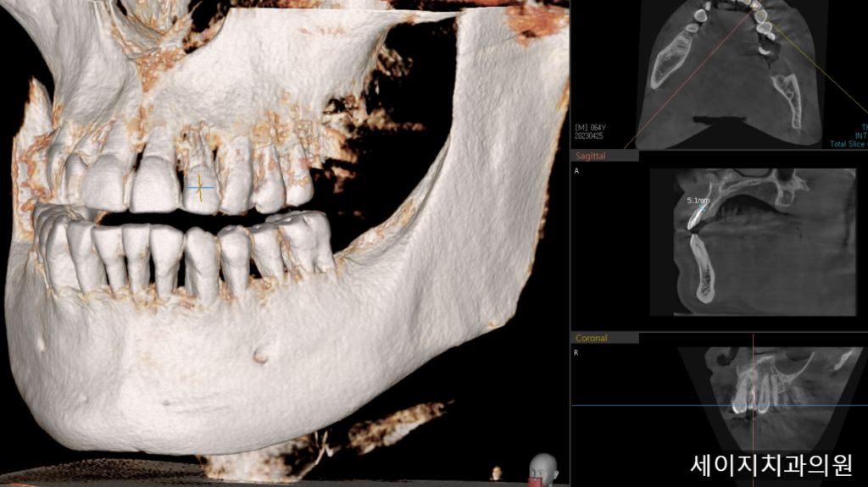Select the blue measurement line in sagittal view

(x=701, y=210)
